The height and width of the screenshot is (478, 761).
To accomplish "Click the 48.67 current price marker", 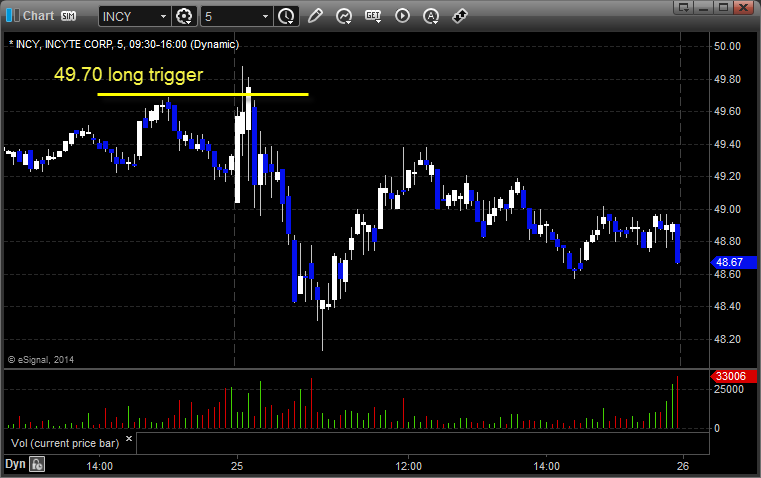I will pos(733,262).
